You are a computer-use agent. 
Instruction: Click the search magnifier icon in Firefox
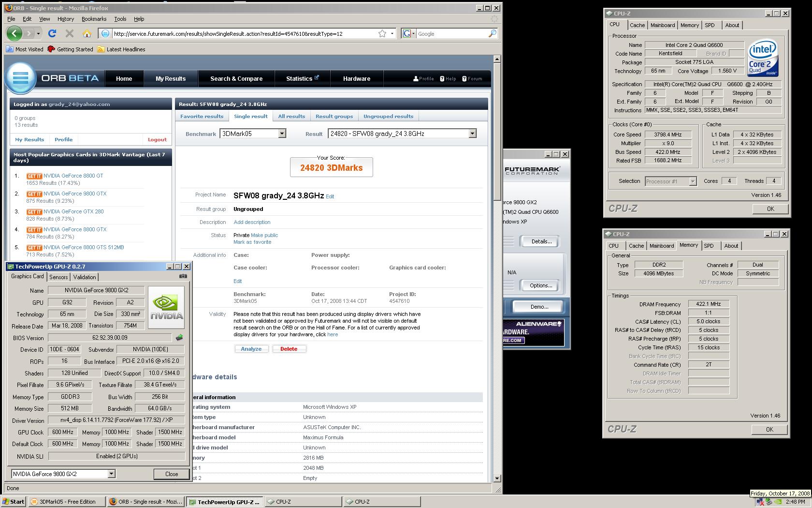tap(492, 33)
